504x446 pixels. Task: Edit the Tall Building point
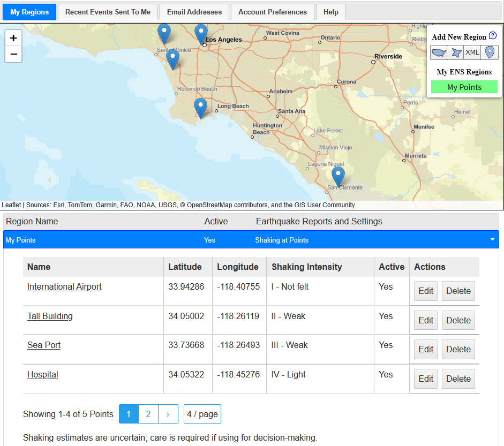click(x=426, y=320)
